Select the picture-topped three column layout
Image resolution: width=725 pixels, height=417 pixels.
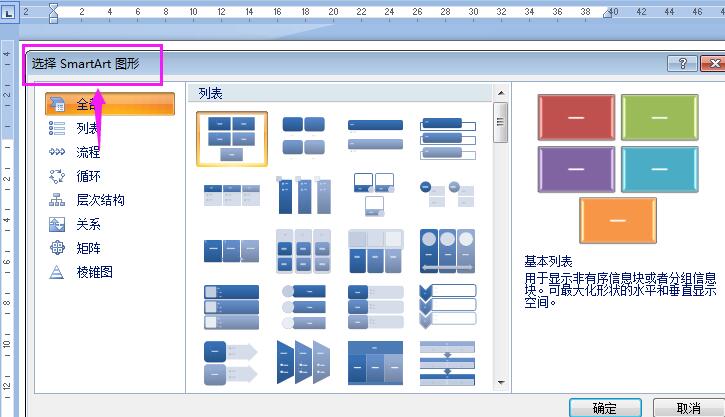(375, 251)
